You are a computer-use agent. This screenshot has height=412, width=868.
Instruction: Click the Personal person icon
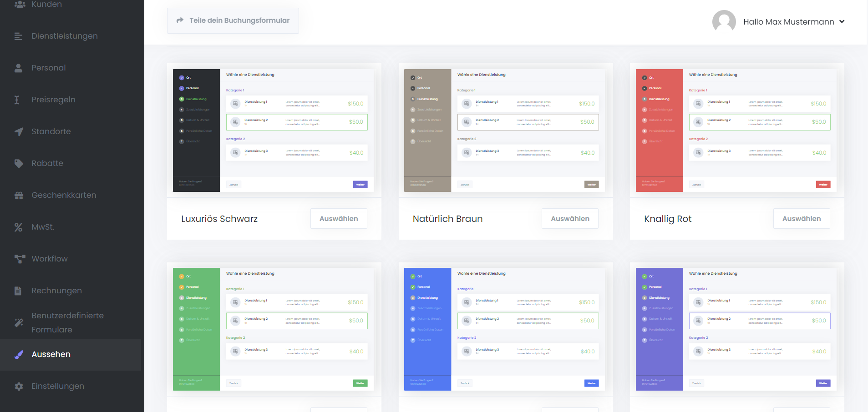(18, 68)
